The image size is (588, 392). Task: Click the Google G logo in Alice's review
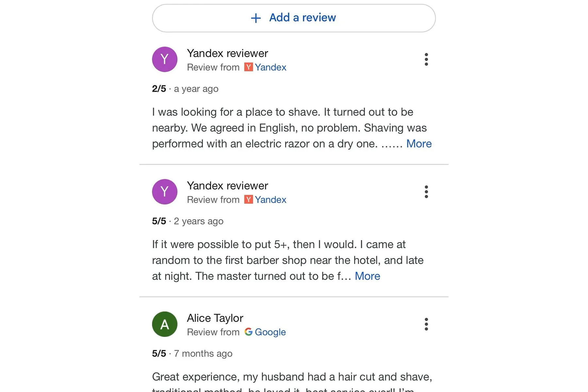coord(248,332)
